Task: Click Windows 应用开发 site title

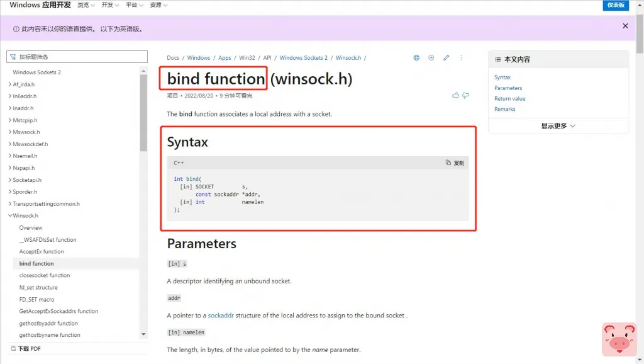Action: pyautogui.click(x=40, y=5)
